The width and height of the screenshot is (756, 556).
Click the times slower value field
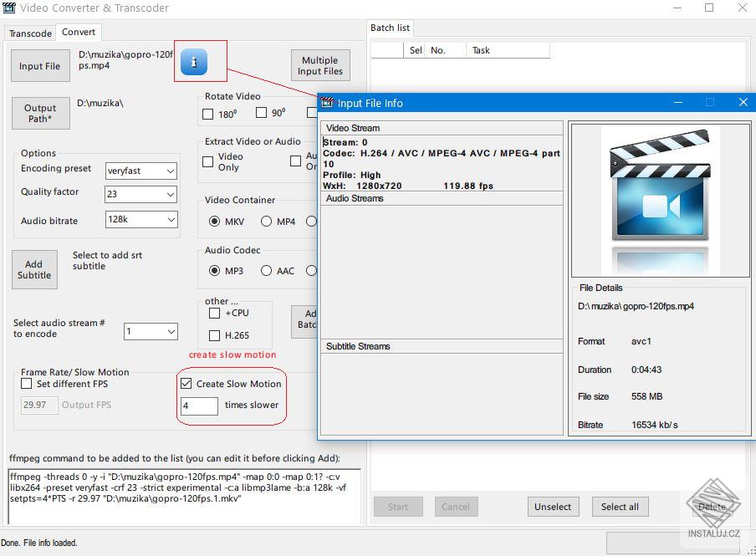click(198, 406)
